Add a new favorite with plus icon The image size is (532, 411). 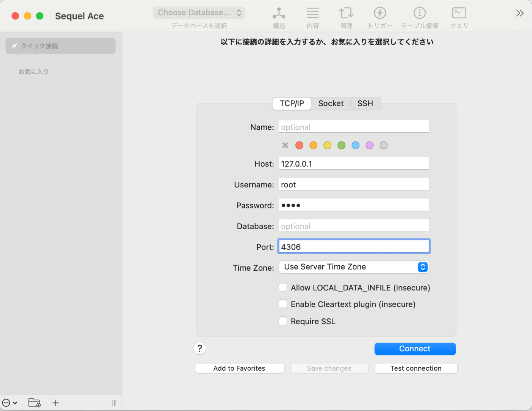(56, 403)
